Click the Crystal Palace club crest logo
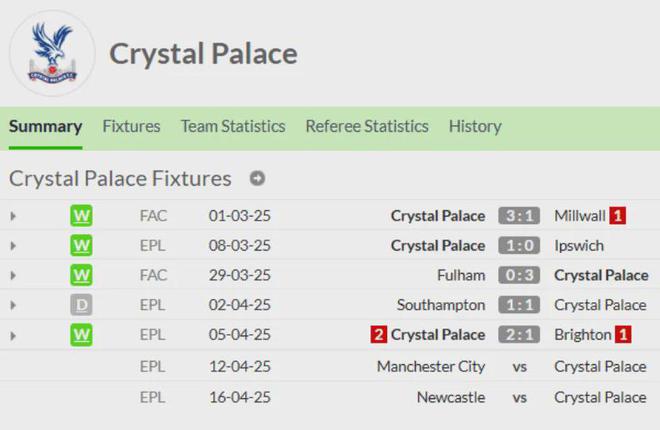 pyautogui.click(x=52, y=54)
